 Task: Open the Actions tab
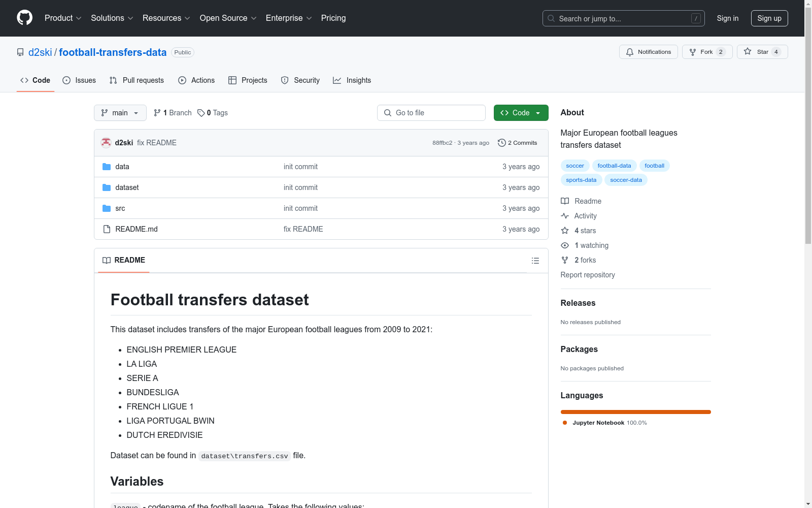(196, 80)
